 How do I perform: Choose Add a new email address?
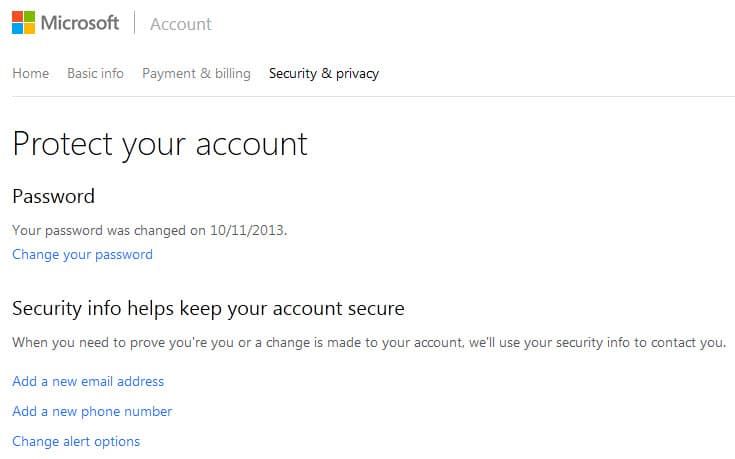pos(88,381)
